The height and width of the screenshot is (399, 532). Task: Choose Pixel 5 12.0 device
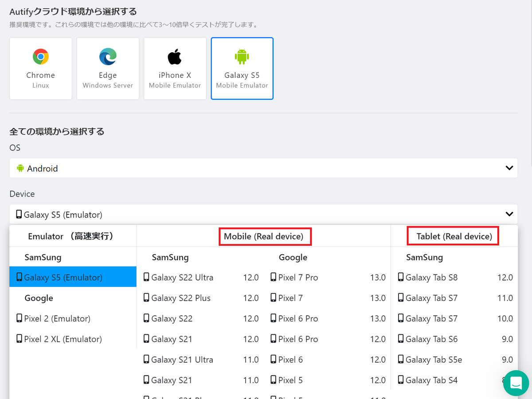coord(328,380)
